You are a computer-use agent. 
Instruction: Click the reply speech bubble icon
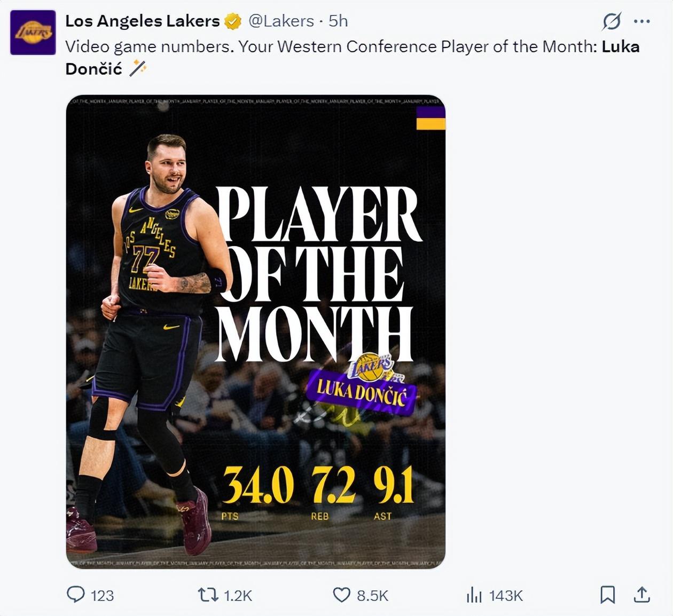click(x=75, y=595)
